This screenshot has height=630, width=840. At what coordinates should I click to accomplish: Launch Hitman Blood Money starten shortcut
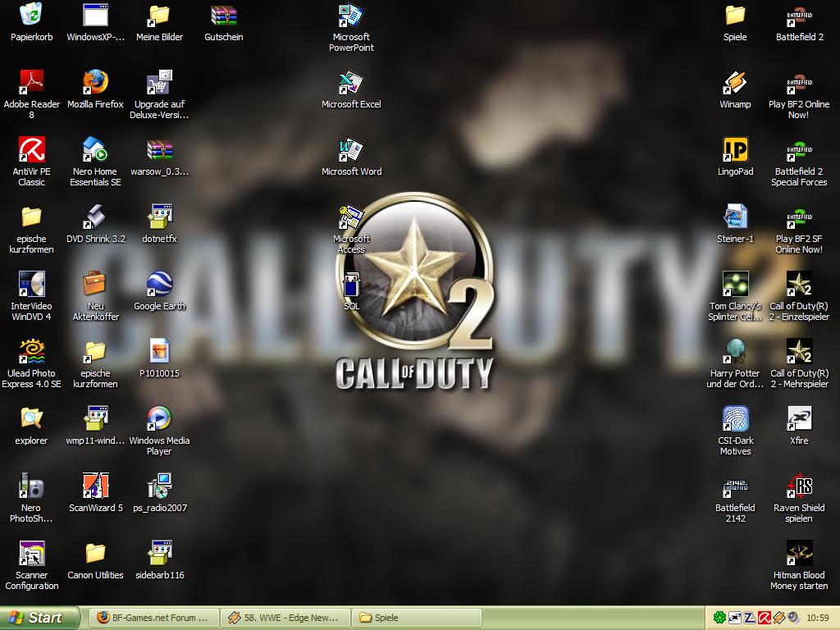pos(799,553)
